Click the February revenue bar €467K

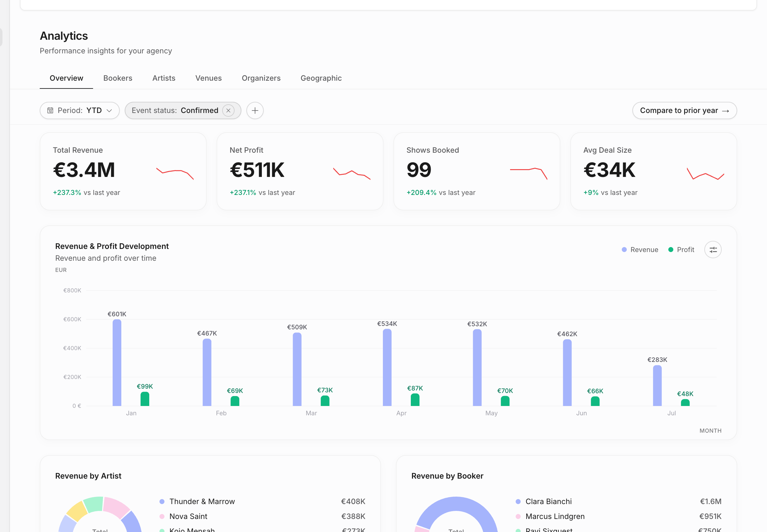(207, 372)
